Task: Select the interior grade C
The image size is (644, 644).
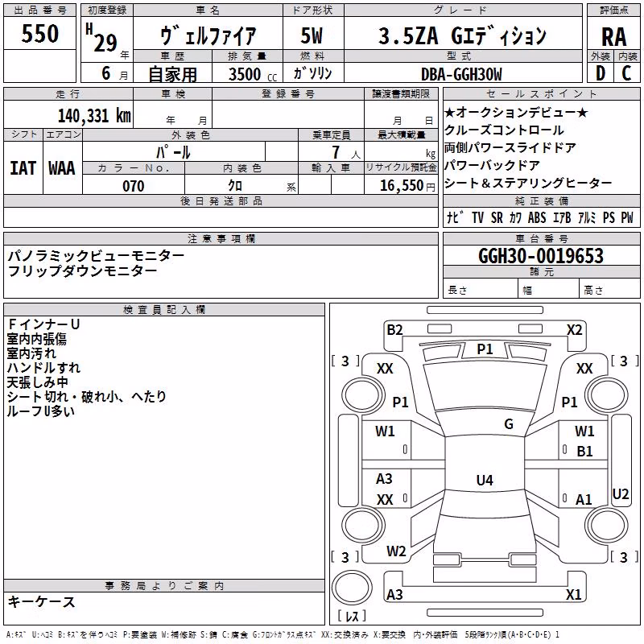Action: point(626,73)
